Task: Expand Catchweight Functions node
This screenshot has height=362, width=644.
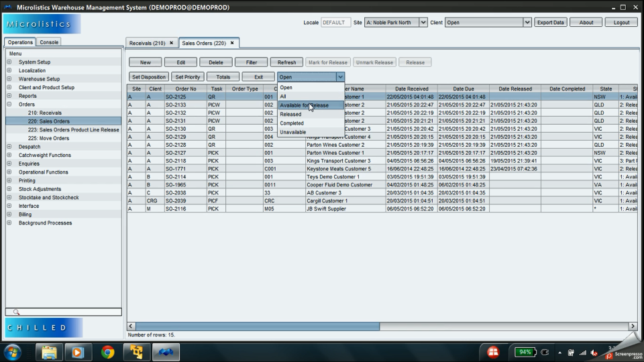Action: (9, 155)
